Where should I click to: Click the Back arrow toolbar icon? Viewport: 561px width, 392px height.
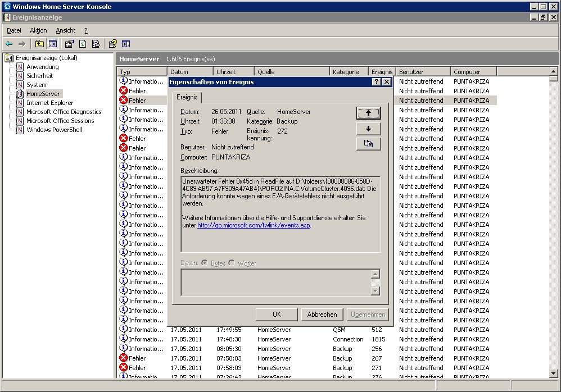click(x=10, y=44)
